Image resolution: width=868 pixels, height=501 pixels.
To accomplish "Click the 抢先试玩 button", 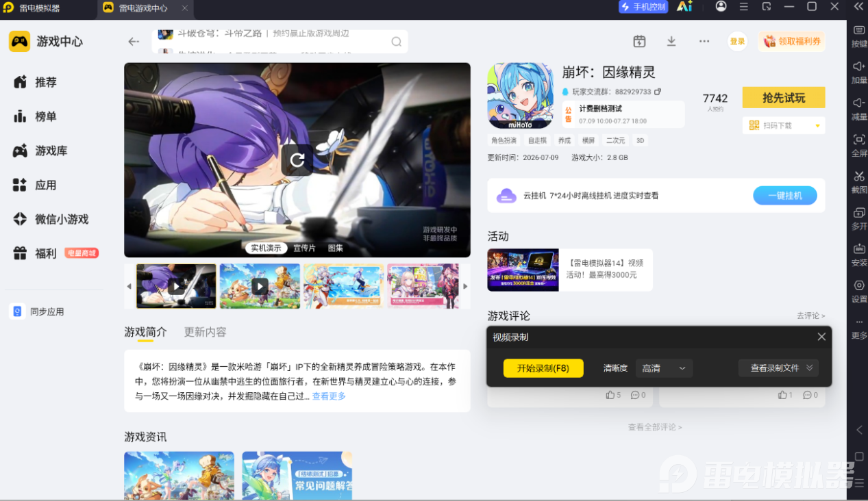I will pos(784,98).
